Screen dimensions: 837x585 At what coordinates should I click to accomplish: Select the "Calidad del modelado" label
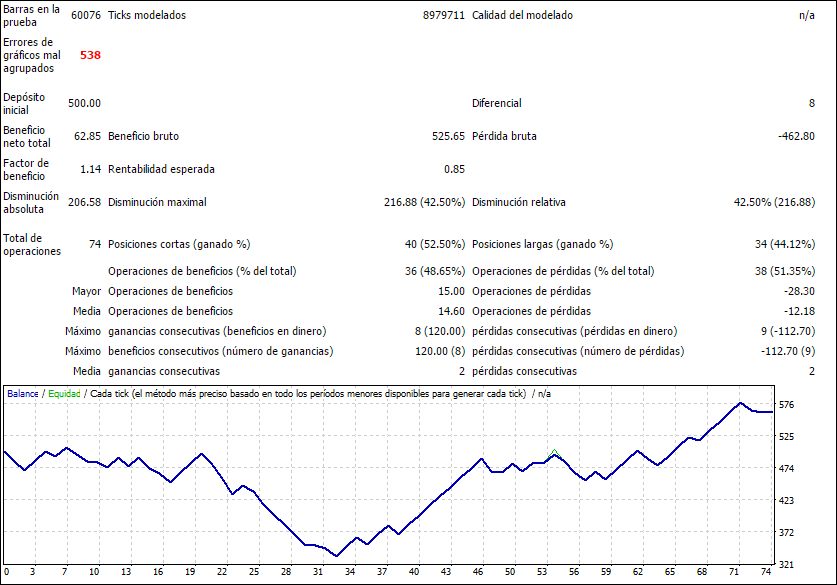click(x=522, y=16)
